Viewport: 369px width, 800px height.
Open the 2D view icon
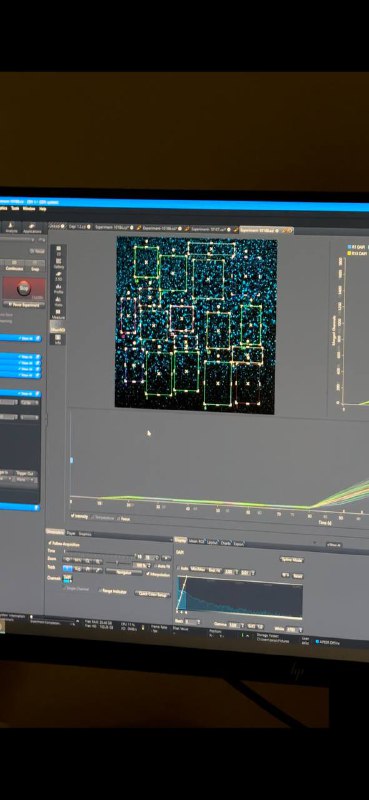coord(58,251)
